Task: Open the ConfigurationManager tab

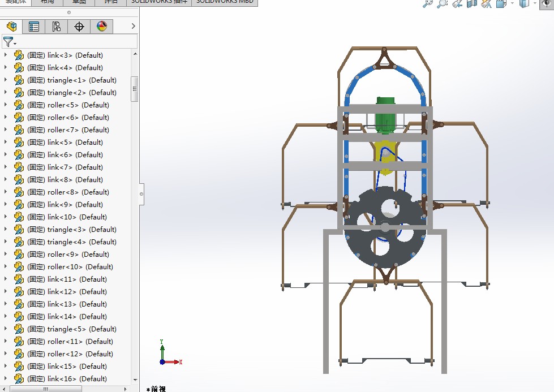Action: pos(57,27)
